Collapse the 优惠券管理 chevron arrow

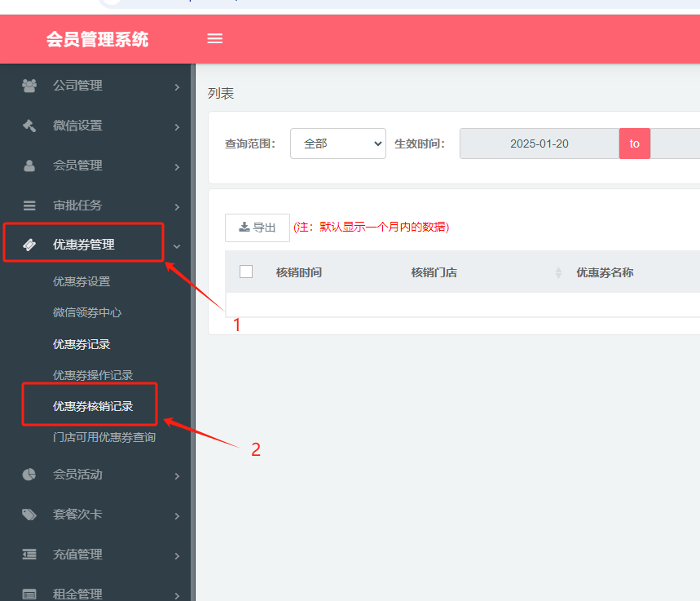click(x=177, y=245)
